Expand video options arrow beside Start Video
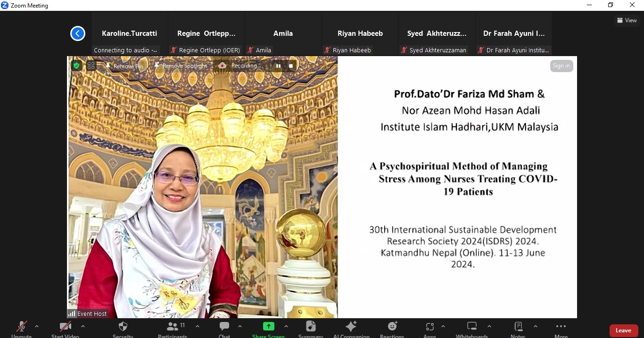The height and width of the screenshot is (338, 644). tap(83, 326)
